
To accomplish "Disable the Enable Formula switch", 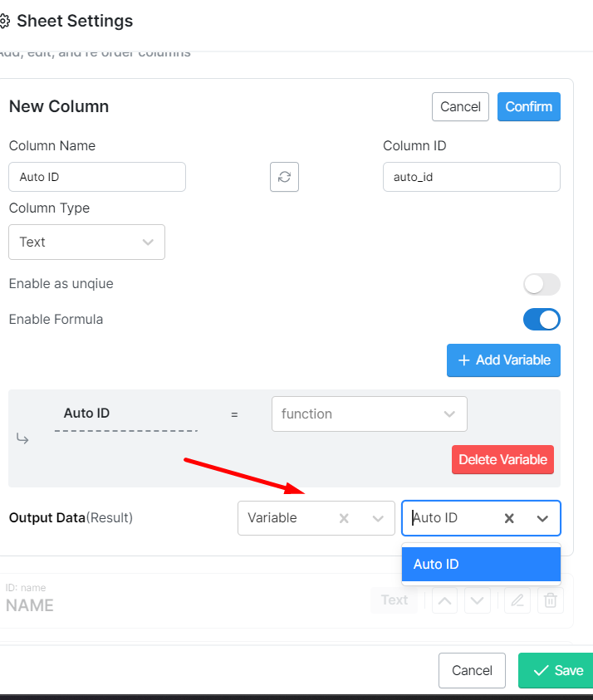I will 542,319.
